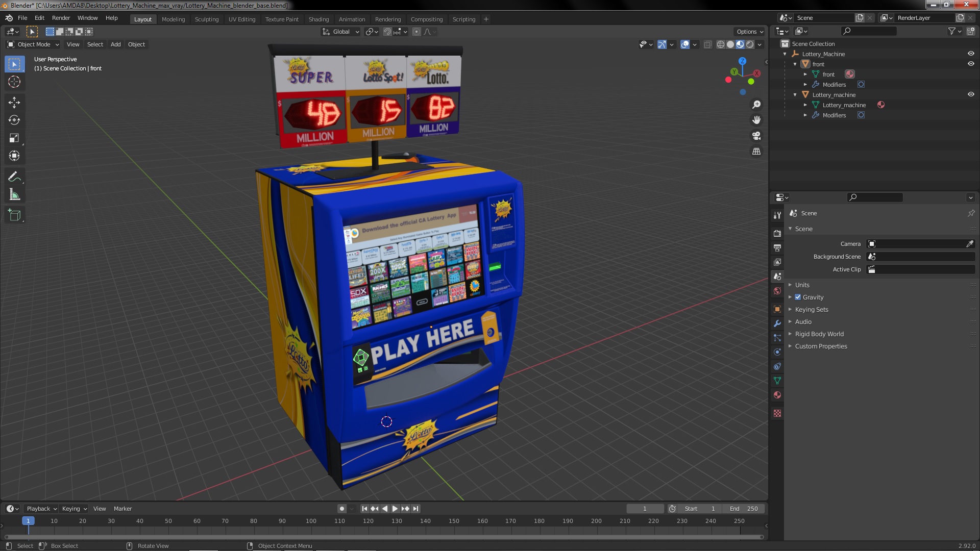Screen dimensions: 980x551
Task: Open the World properties tab
Action: click(x=777, y=291)
